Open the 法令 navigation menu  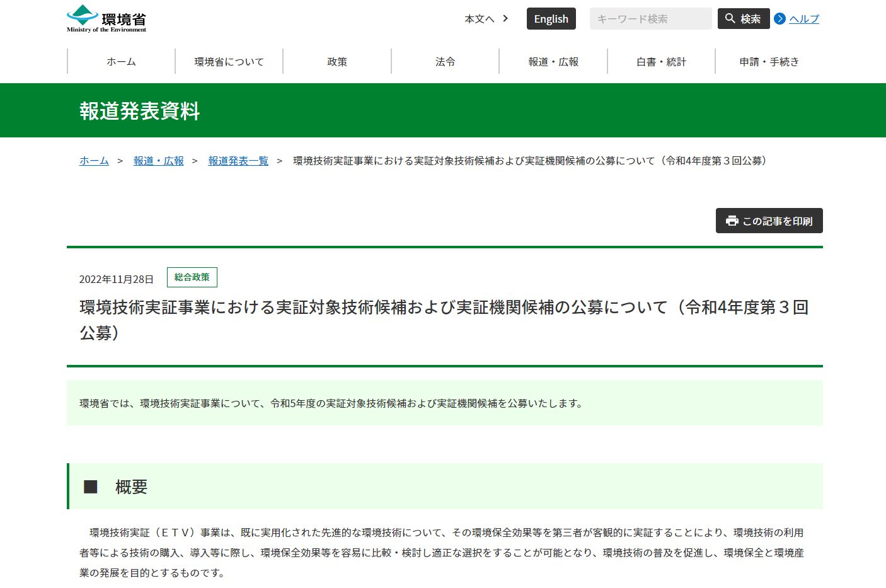445,61
